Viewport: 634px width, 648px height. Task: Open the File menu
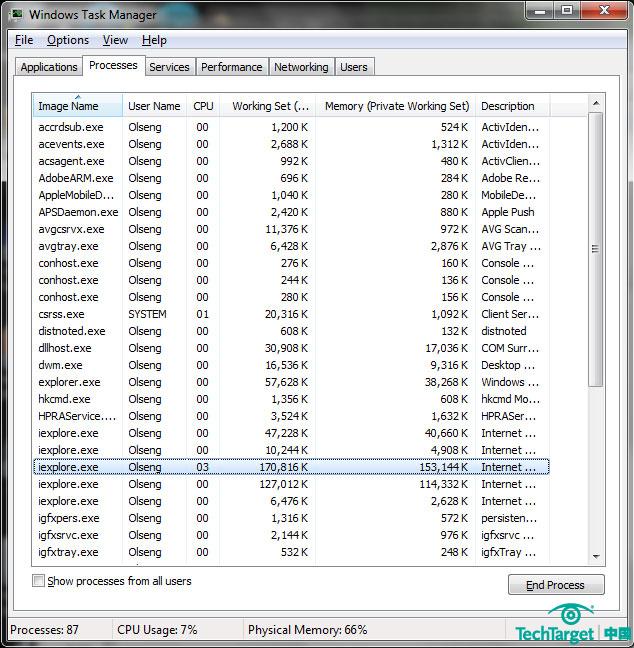[x=24, y=40]
